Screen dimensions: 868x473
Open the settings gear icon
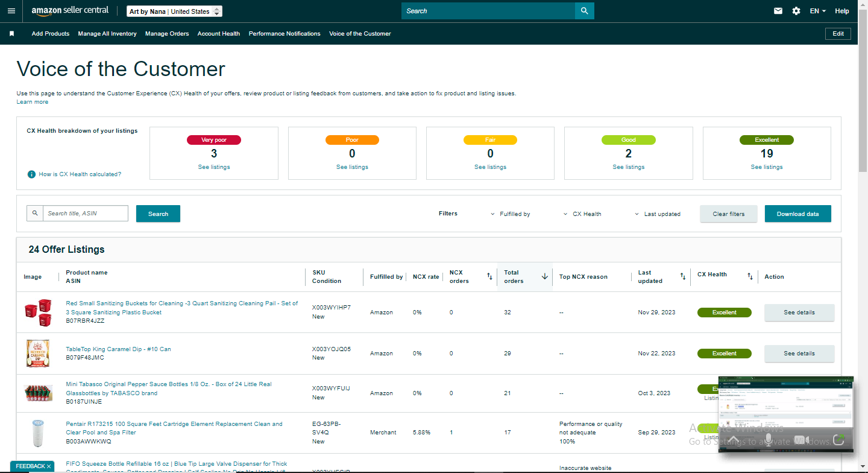[796, 11]
